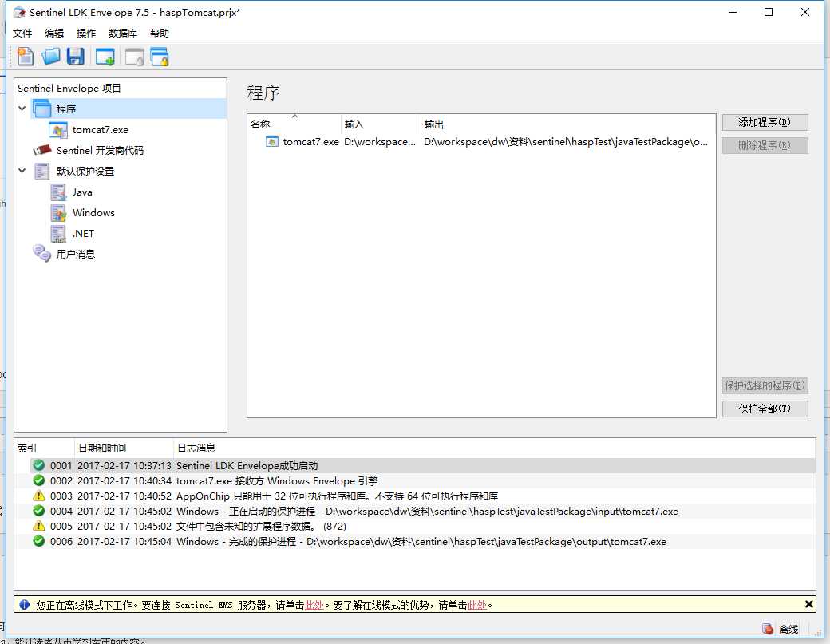Screen dimensions: 830x644
Task: Click the blue info icon in the yellow bar
Action: 25,604
